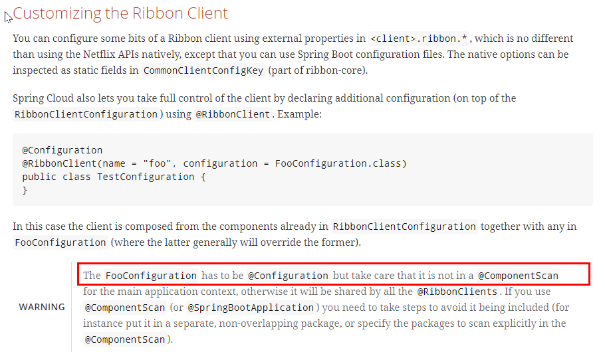This screenshot has height=364, width=605.
Task: Click the final '@ComponentScan' ending the warning
Action: click(x=125, y=339)
